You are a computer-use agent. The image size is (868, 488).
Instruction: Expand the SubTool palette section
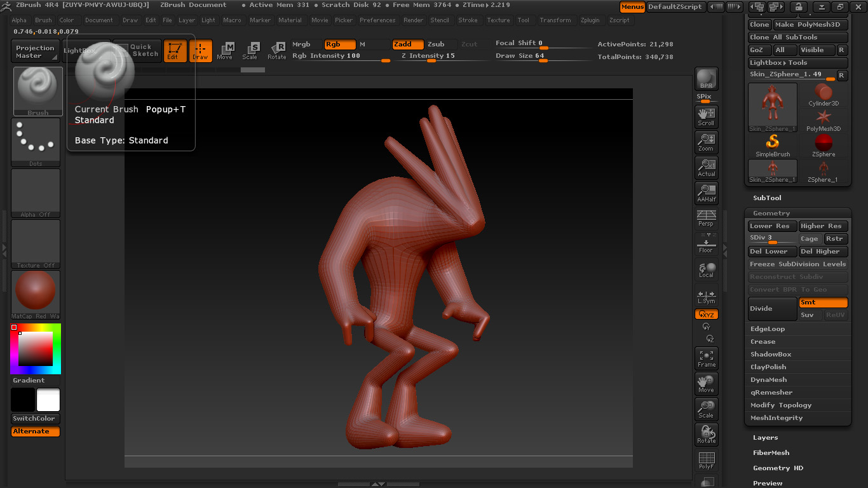click(x=767, y=198)
